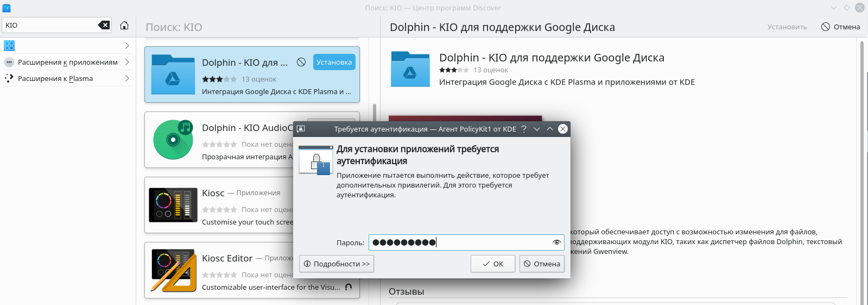Viewport: 868px width, 305px height.
Task: Open the all categories grid entry
Action: [x=9, y=46]
